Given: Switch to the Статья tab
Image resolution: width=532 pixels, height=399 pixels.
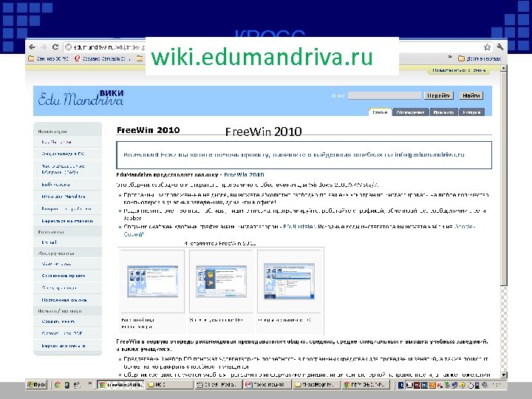Looking at the screenshot, I should click(380, 112).
